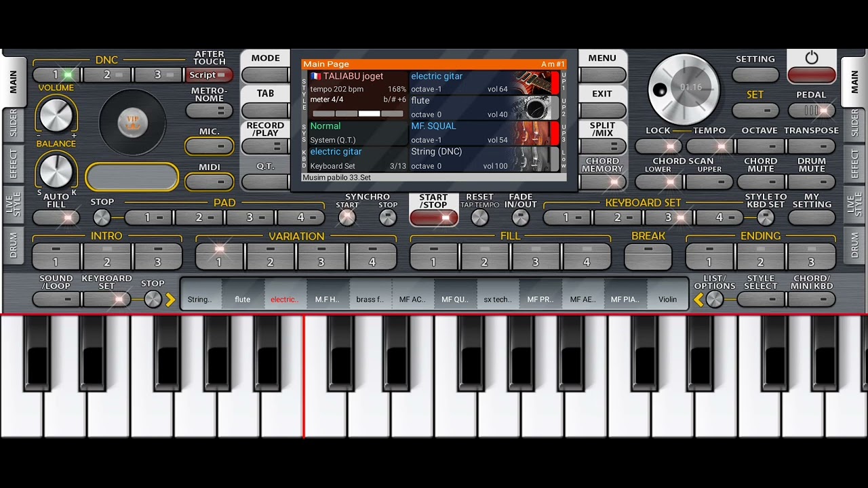
Task: Trigger Fill 3
Action: [536, 256]
